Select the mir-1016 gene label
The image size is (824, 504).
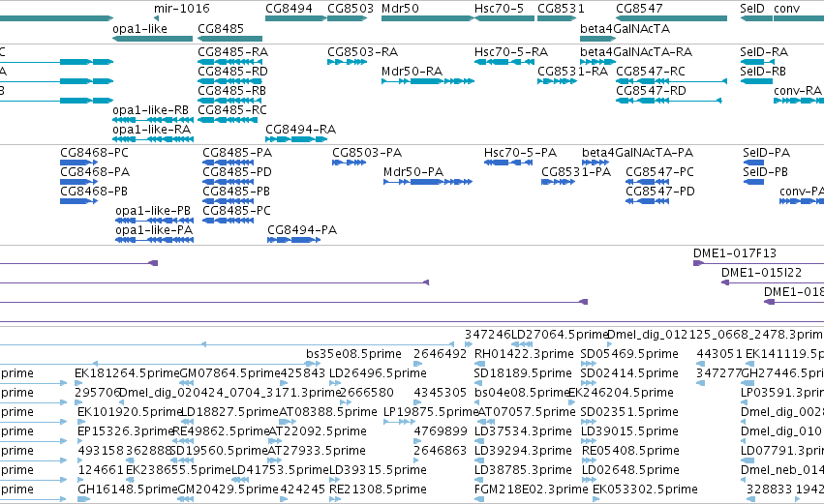(x=182, y=9)
